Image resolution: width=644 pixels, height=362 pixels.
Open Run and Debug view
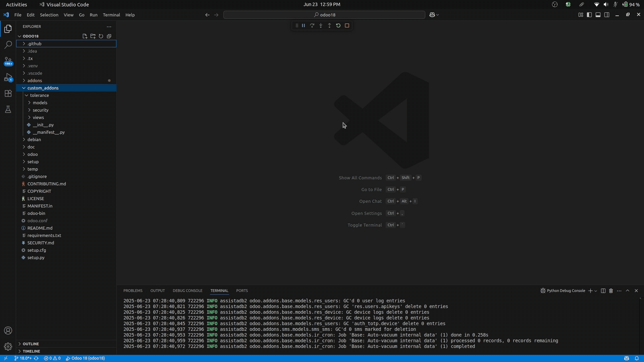click(8, 77)
